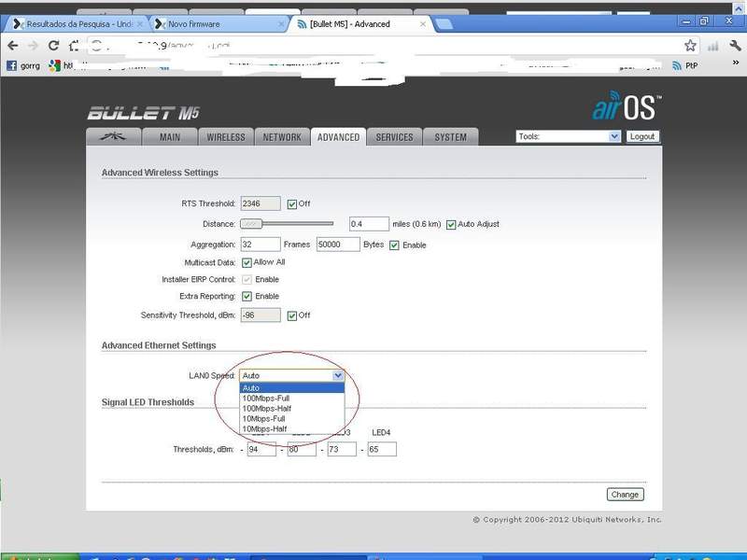
Task: Select Auto in the LAN0 Speed list
Action: pos(291,388)
